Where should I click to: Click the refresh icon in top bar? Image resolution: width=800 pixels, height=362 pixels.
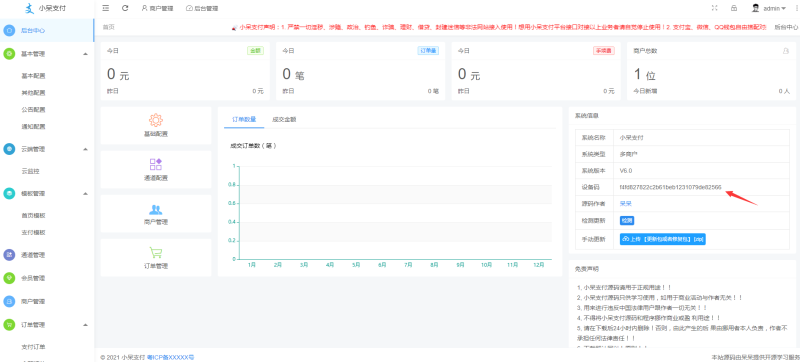125,8
